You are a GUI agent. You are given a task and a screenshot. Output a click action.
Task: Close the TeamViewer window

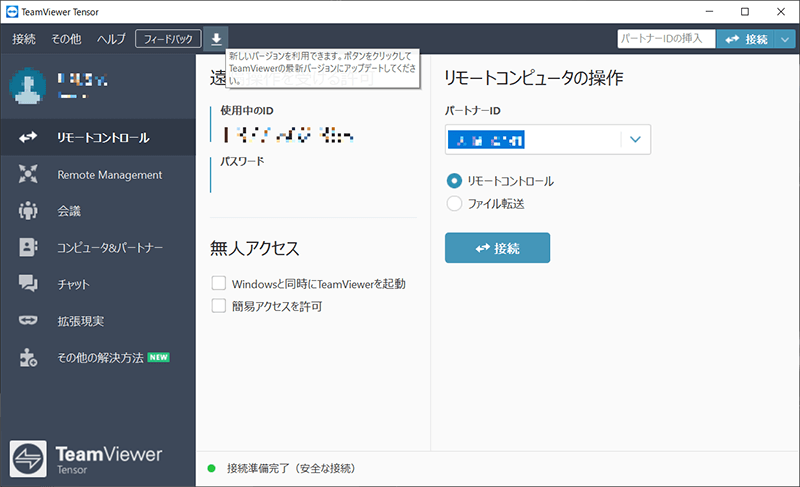coord(781,11)
